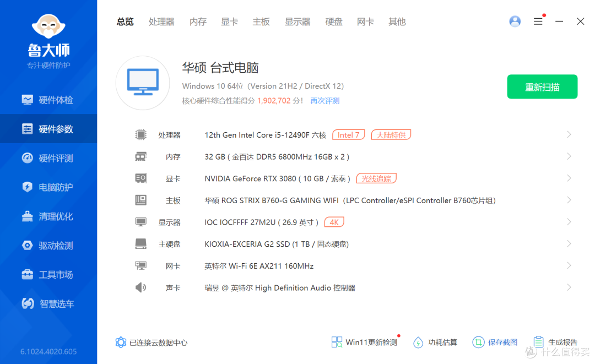Select 硬件参数 in the sidebar
The height and width of the screenshot is (364, 595).
pos(48,129)
